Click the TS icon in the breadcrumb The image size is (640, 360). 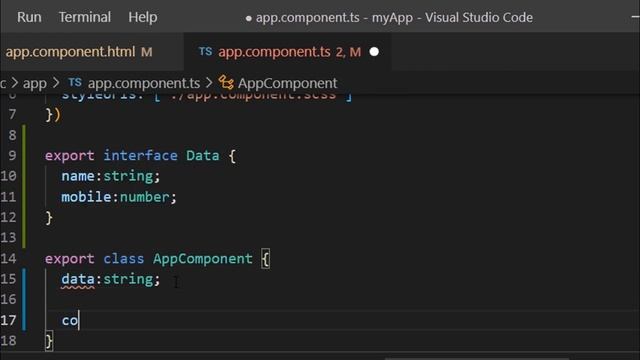pyautogui.click(x=75, y=82)
